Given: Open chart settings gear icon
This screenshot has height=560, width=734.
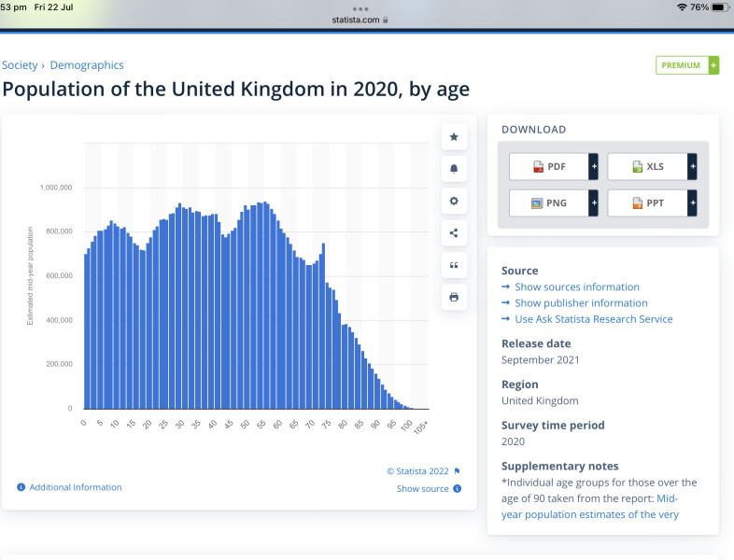Looking at the screenshot, I should [454, 201].
